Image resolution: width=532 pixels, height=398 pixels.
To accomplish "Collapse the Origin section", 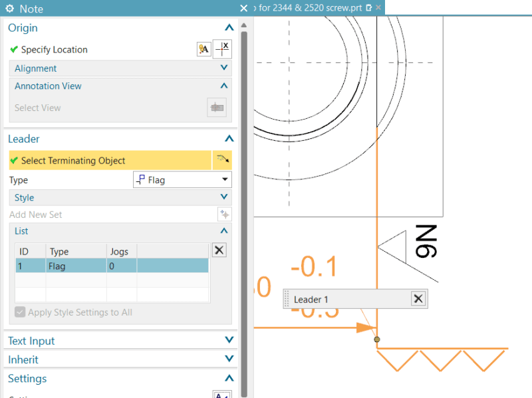I will [x=229, y=27].
